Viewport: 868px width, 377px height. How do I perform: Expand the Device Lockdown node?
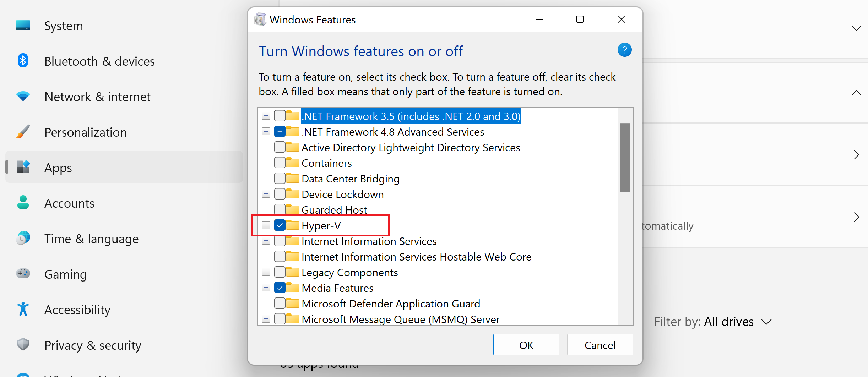click(x=266, y=194)
